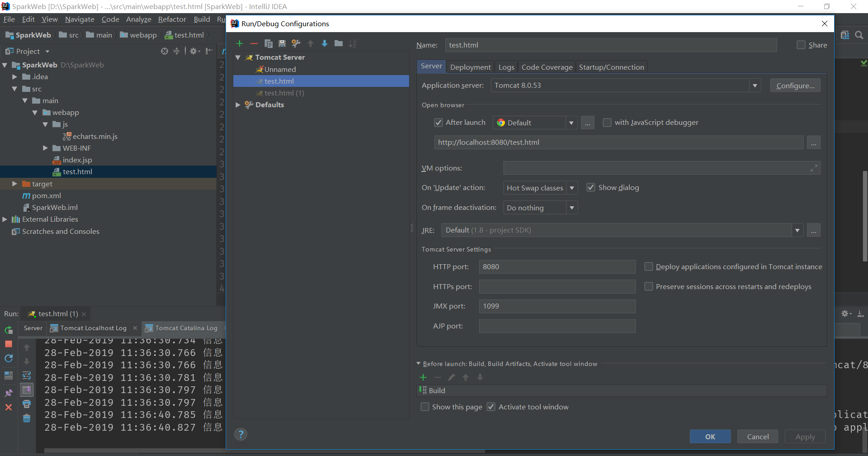Image resolution: width=868 pixels, height=456 pixels.
Task: Enable Preserve sessions across restarts checkbox
Action: click(649, 286)
